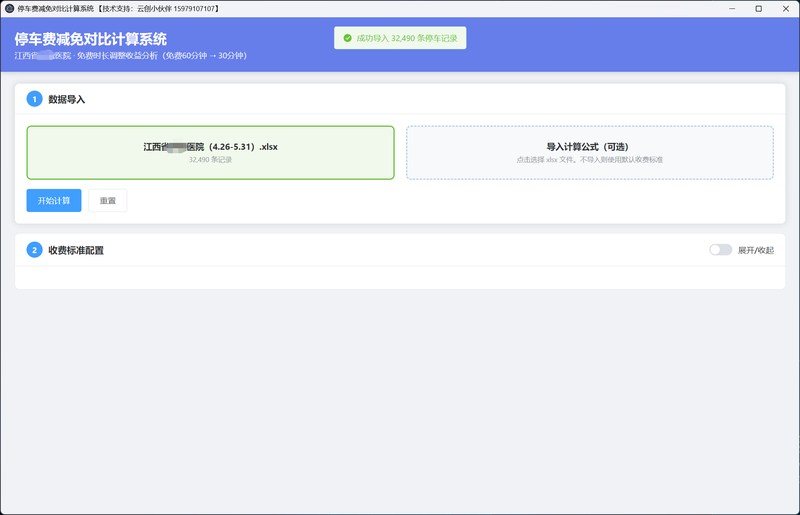Click the 数据导入 section header
Viewport: 800px width, 515px height.
click(66, 100)
